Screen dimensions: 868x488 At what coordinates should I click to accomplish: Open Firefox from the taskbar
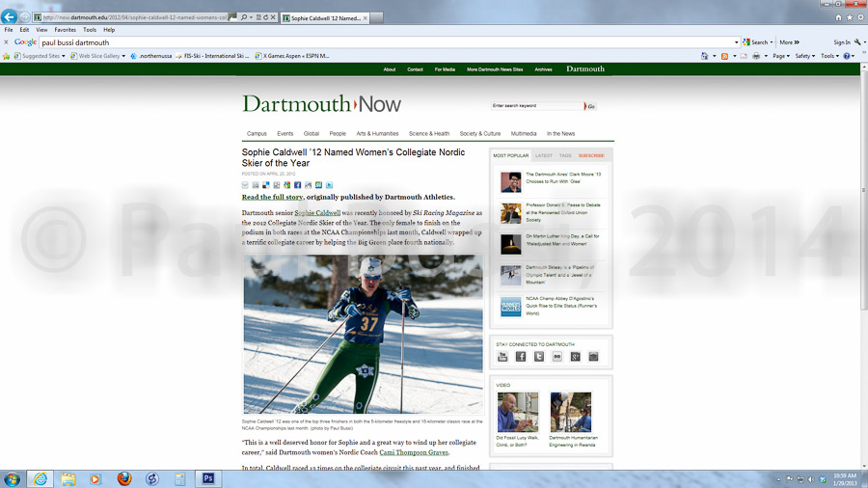coord(124,478)
